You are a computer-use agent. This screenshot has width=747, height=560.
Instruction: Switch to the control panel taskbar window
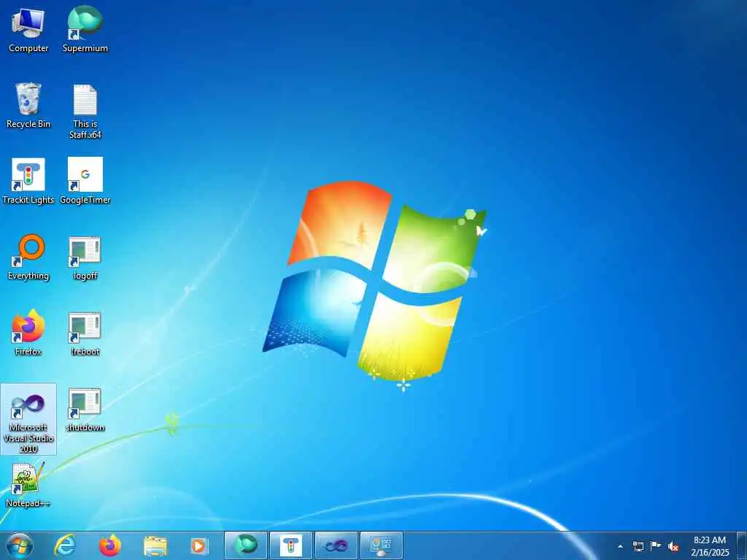click(381, 545)
